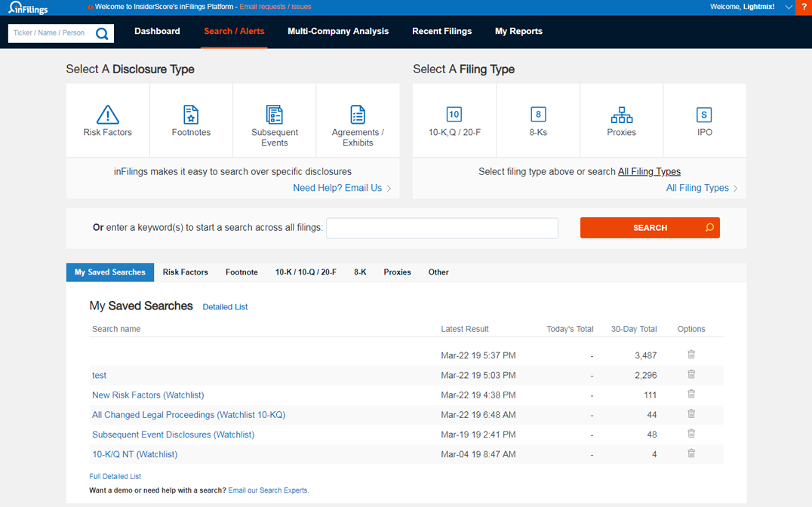Choose the IPO filing icon

click(704, 115)
